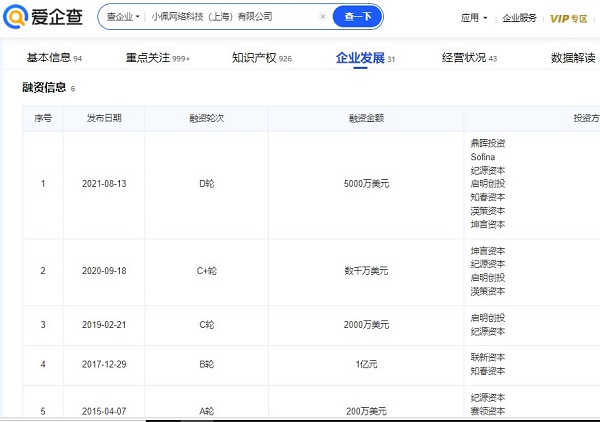Click the 发布日期 column header
The width and height of the screenshot is (600, 422).
(x=104, y=118)
